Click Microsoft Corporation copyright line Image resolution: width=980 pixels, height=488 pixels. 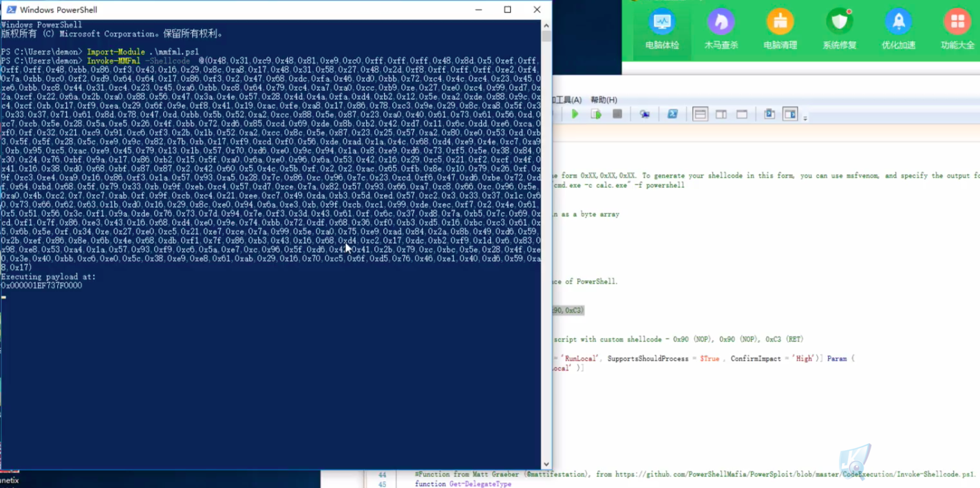[111, 33]
